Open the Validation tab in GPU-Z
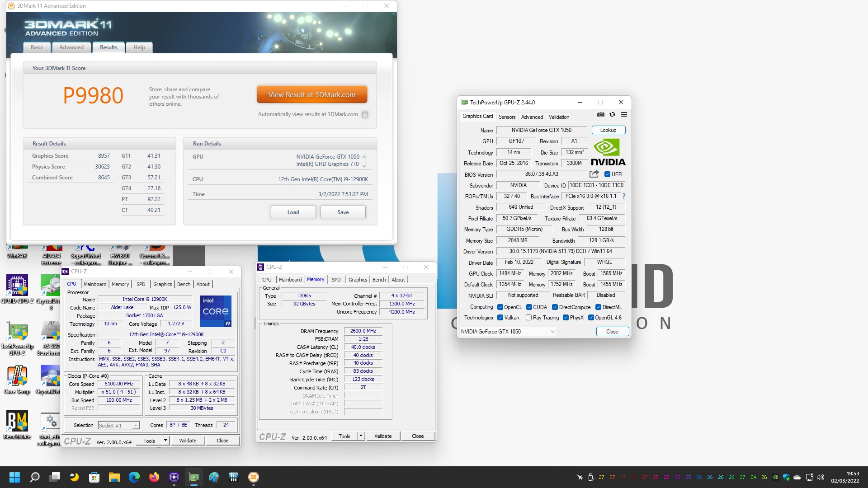Viewport: 868px width, 488px height. click(x=559, y=117)
